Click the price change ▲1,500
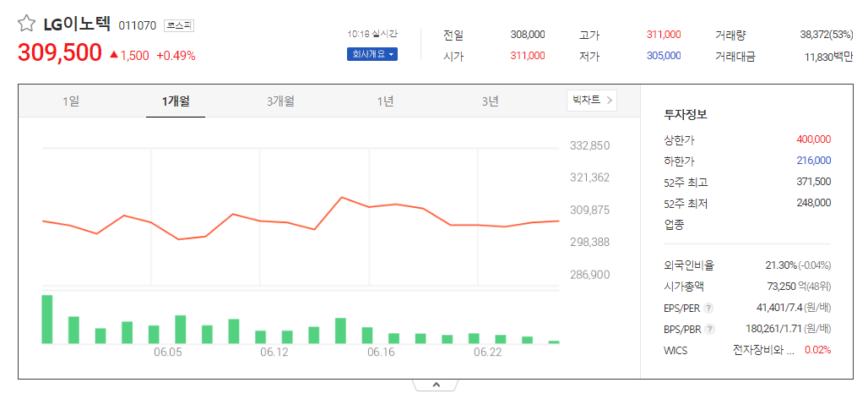 tap(129, 56)
